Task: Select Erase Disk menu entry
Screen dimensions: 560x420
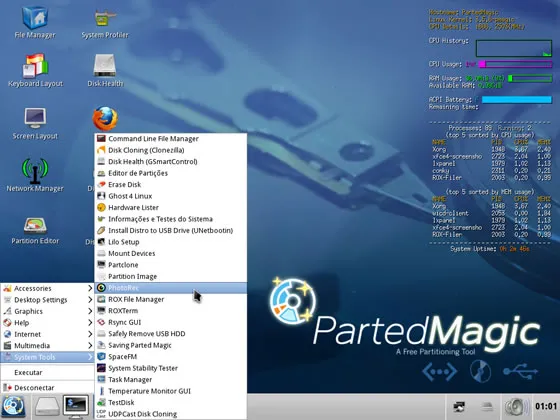Action: click(x=171, y=185)
